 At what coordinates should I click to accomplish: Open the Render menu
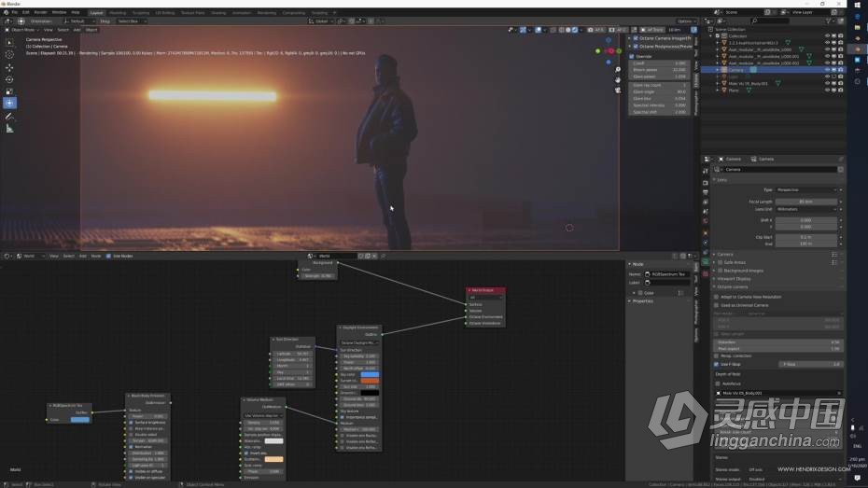coord(41,12)
